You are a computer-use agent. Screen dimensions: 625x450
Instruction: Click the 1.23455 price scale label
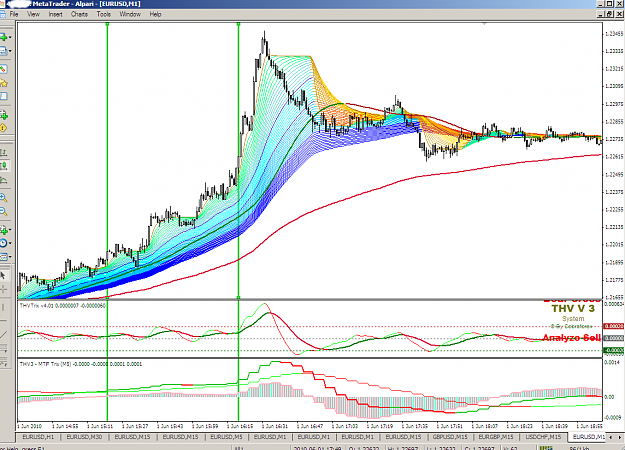[614, 34]
